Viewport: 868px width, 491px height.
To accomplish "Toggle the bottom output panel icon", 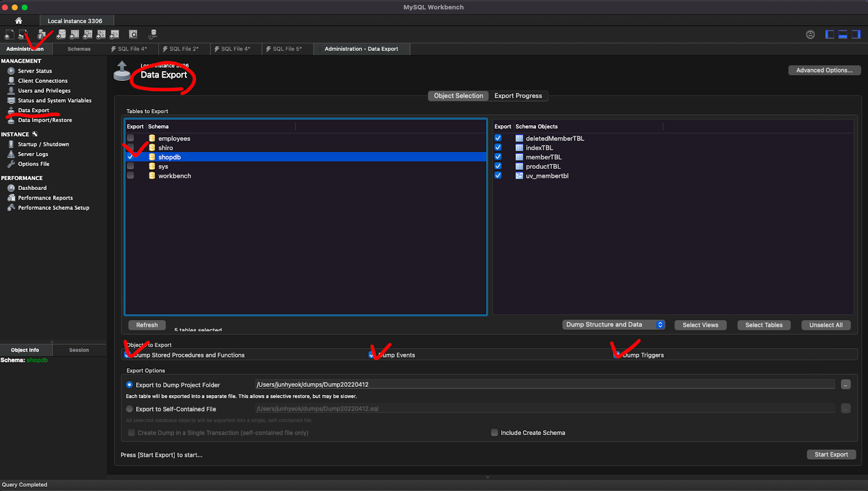I will point(843,35).
